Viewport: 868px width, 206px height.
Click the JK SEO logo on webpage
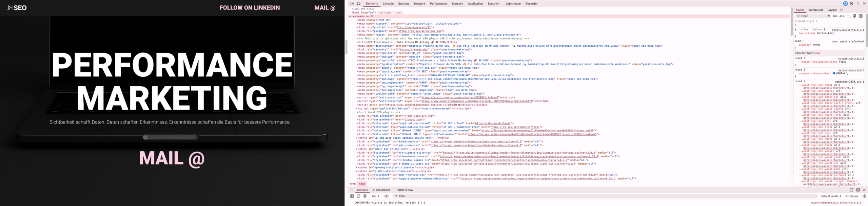[x=17, y=8]
